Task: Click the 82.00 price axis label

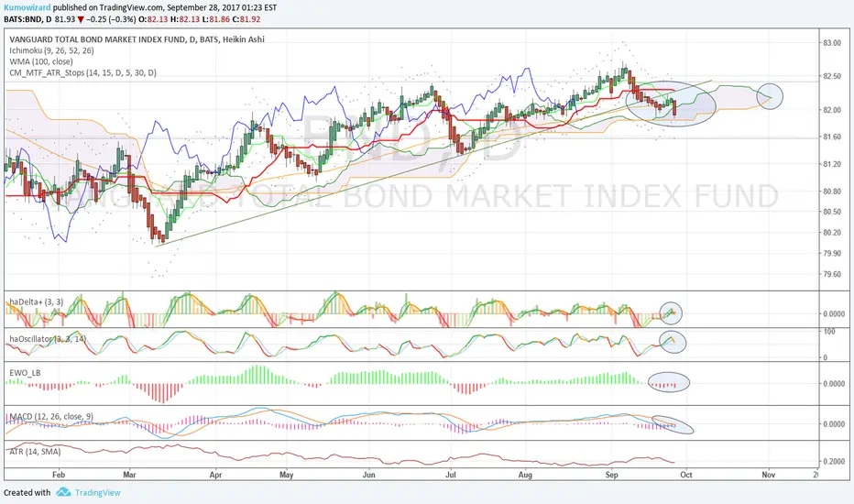Action: (832, 110)
